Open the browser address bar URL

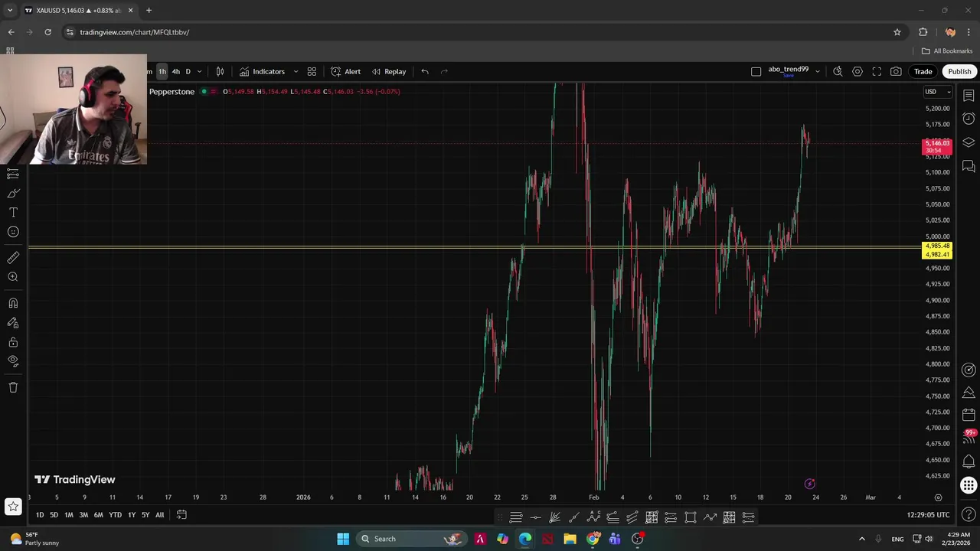click(135, 32)
